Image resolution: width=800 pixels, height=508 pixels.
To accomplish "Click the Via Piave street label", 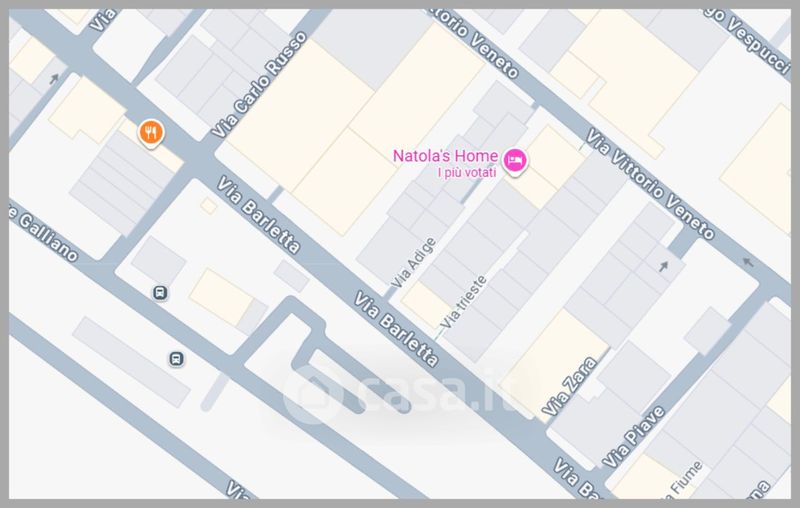I will 634,437.
